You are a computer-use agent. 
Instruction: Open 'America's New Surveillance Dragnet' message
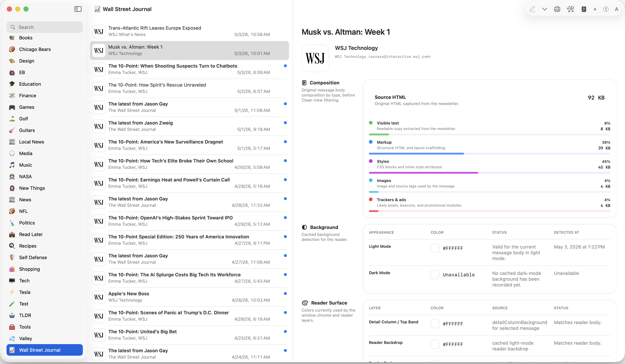pos(190,145)
